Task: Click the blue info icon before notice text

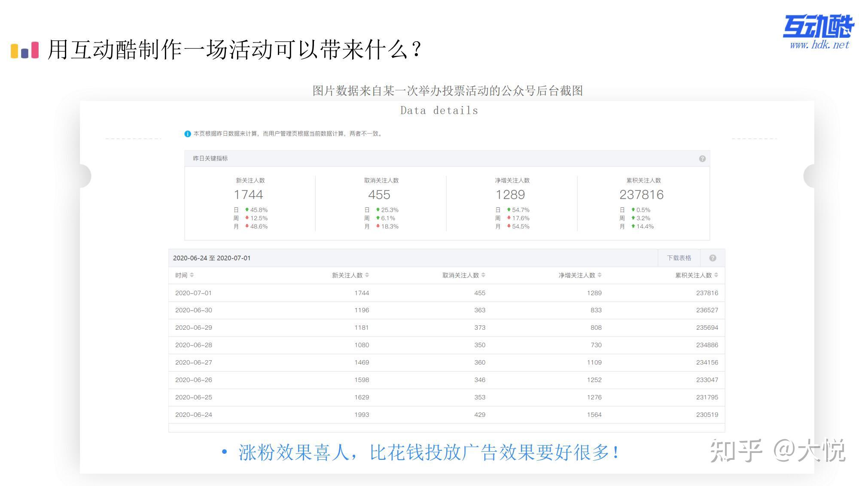Action: pos(187,134)
